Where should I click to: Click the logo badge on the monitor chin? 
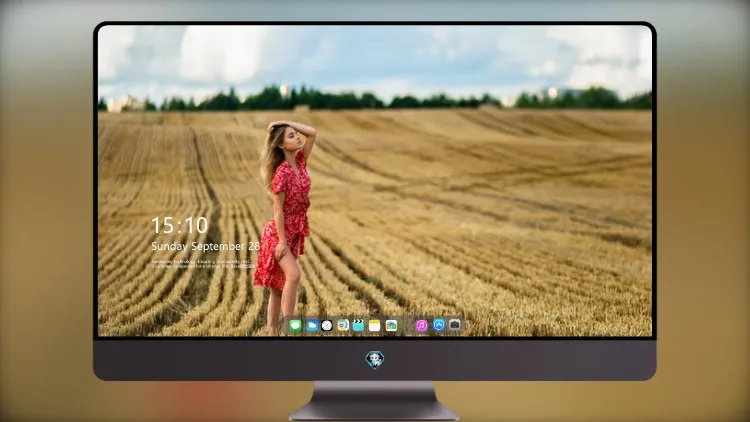click(x=375, y=359)
